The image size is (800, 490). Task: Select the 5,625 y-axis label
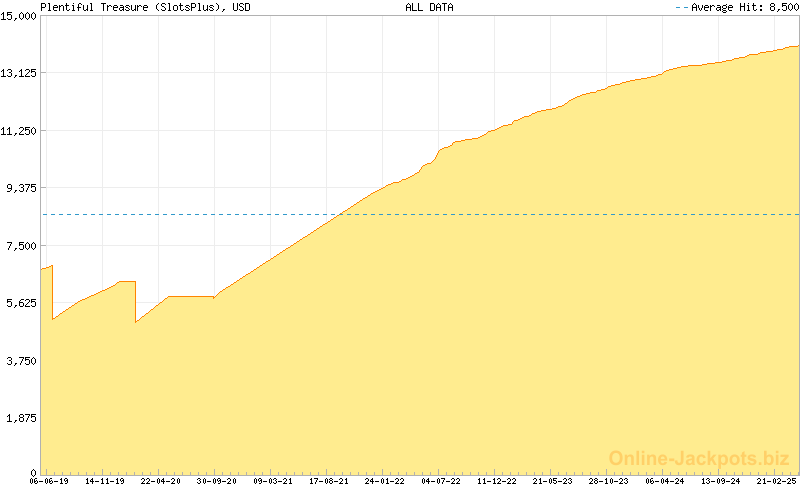click(21, 303)
